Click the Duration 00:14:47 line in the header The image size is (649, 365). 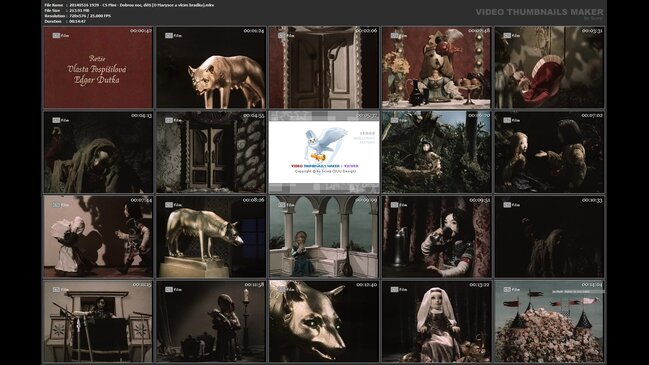[65, 21]
